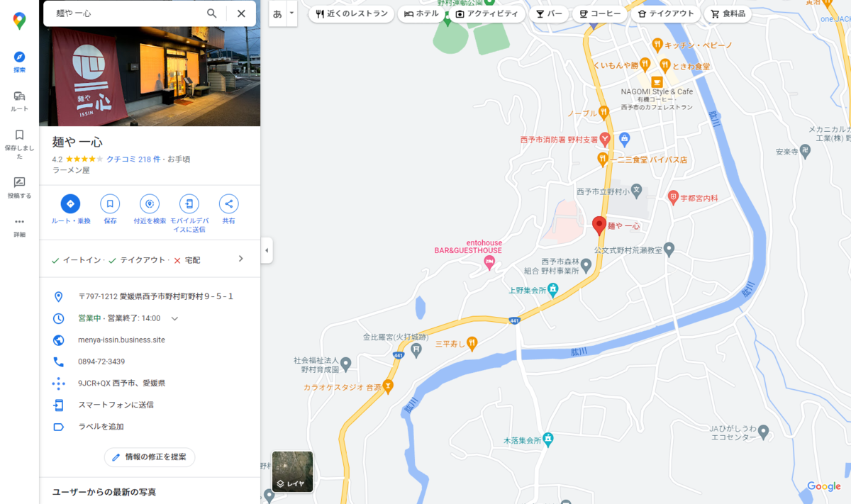Click plus code 9JCR+QX 西予市

point(150,383)
